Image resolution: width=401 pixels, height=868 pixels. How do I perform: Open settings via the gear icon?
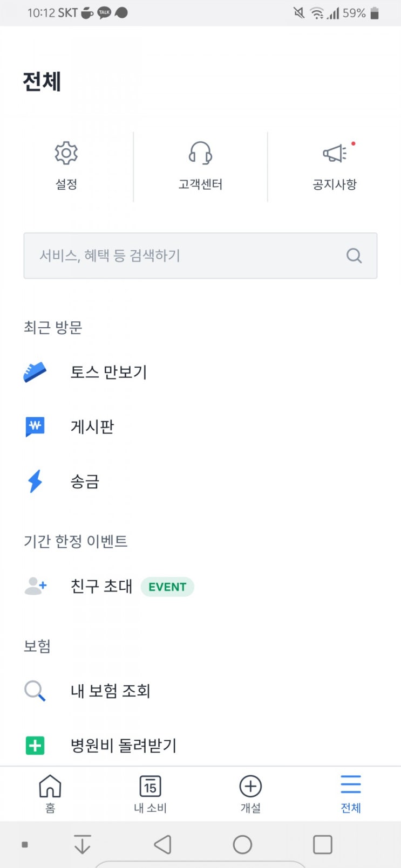pos(66,154)
